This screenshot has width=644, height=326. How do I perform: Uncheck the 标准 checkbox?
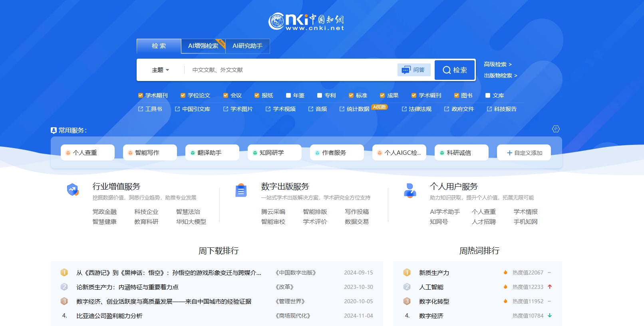click(x=351, y=95)
